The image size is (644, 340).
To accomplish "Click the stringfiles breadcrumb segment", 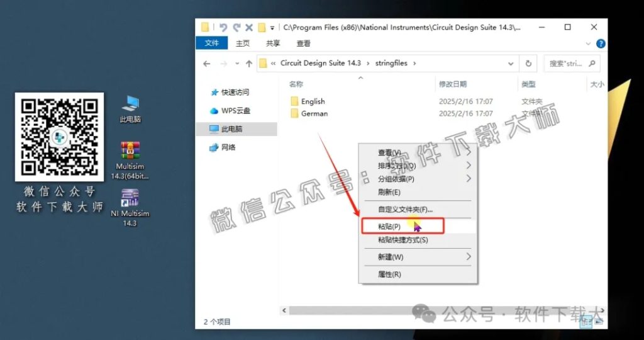I will pos(391,63).
